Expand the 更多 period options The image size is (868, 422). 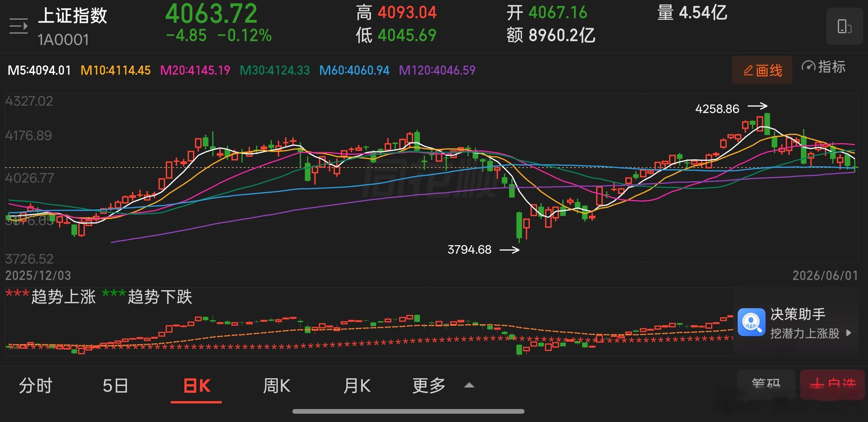point(443,386)
